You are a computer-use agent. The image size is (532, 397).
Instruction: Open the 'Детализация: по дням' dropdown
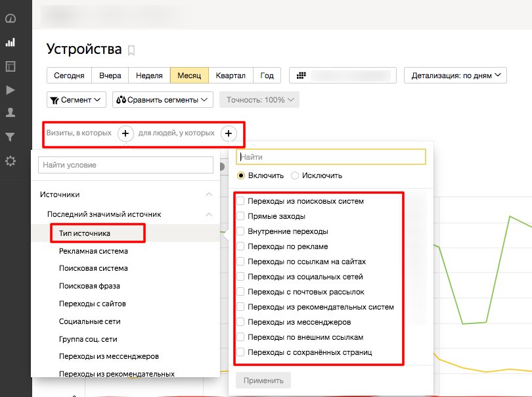[x=454, y=75]
